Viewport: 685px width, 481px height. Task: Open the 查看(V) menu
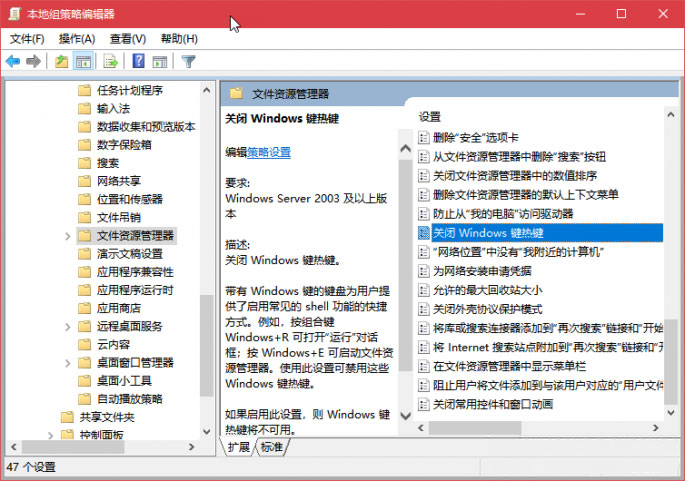128,39
